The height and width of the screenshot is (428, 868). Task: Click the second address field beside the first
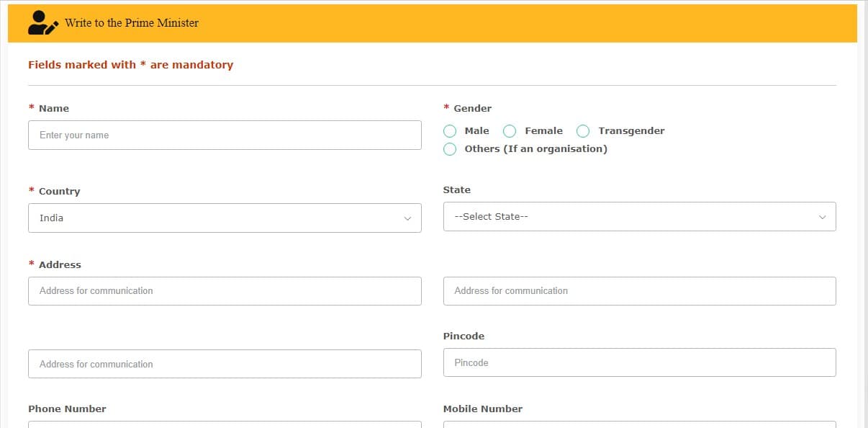(x=639, y=291)
